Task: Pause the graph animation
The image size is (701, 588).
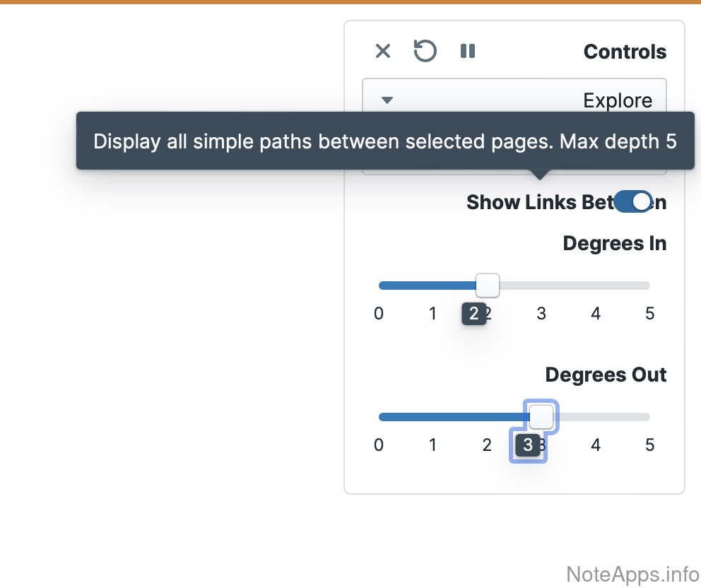Action: [468, 51]
